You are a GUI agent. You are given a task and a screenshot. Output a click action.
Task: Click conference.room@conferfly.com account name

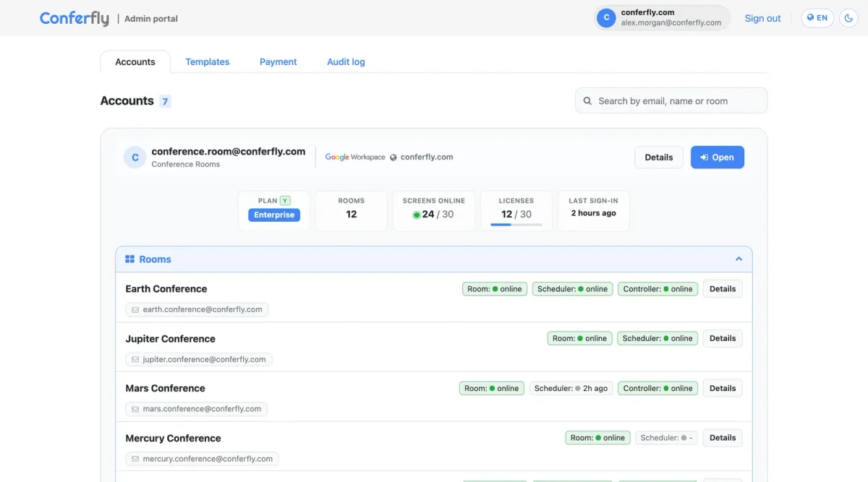(x=229, y=152)
